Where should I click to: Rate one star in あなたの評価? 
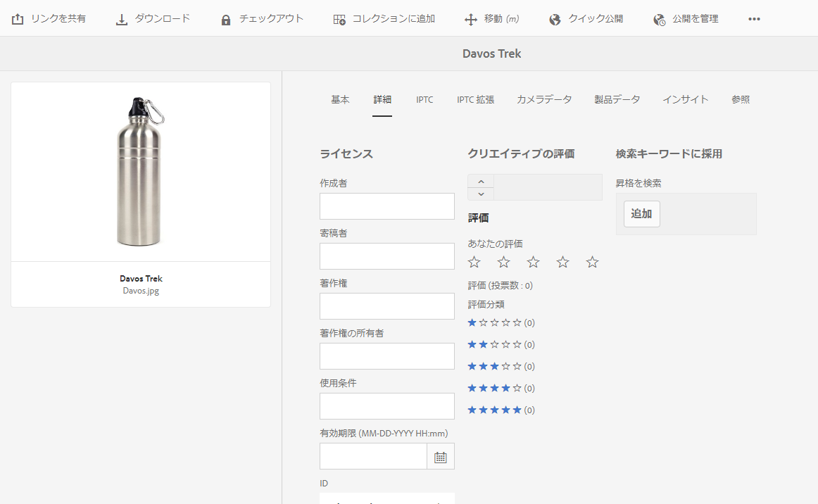(474, 262)
